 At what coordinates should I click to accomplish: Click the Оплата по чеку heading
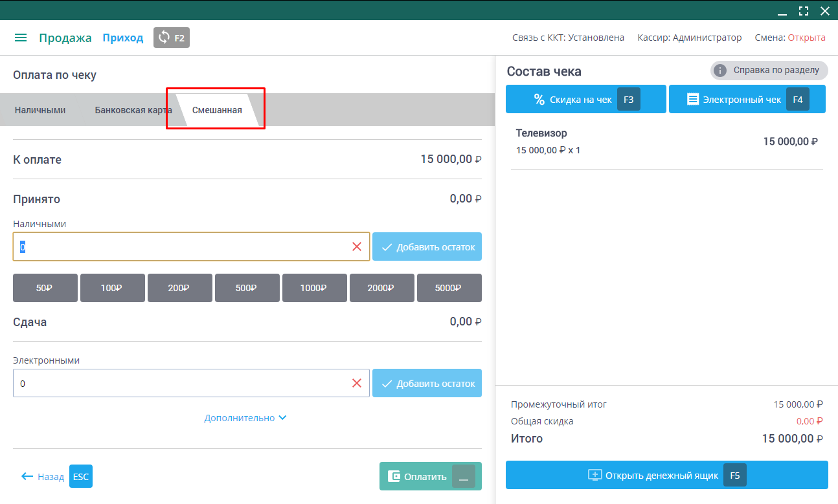(x=54, y=75)
